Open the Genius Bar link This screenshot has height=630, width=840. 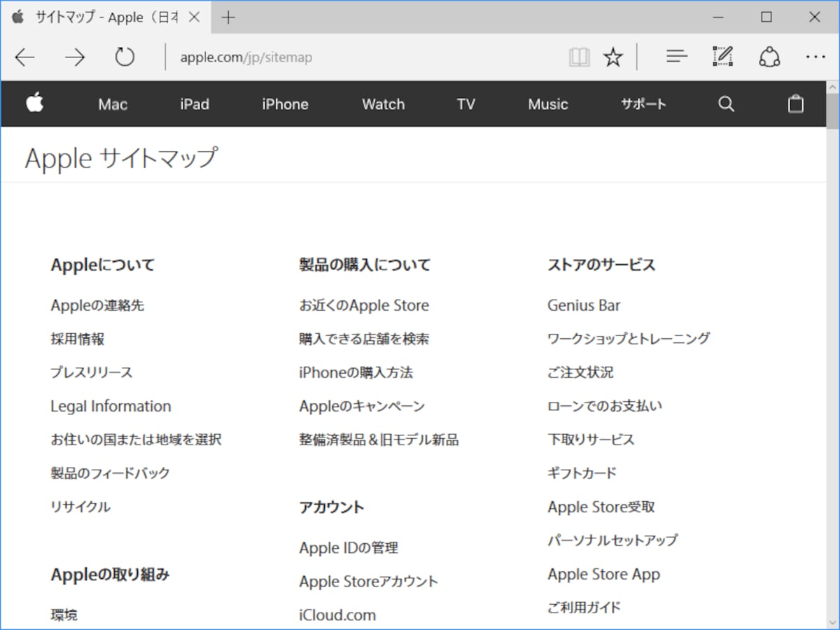click(x=584, y=305)
